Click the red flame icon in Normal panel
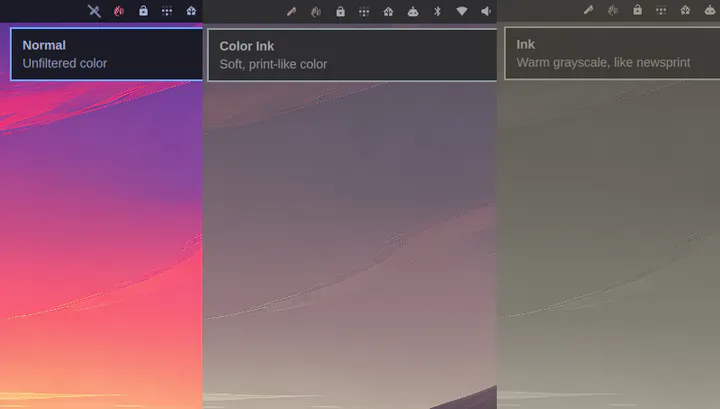720x409 pixels. [x=119, y=11]
